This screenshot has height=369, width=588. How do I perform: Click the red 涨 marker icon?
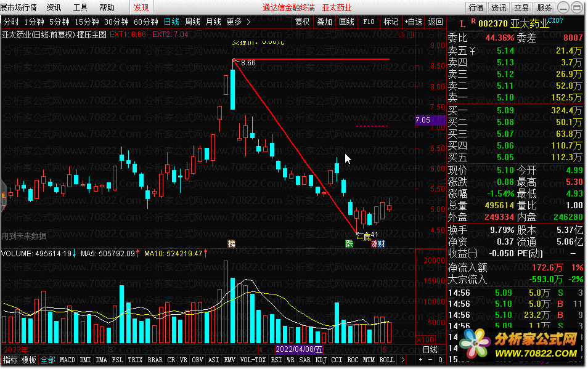374,244
